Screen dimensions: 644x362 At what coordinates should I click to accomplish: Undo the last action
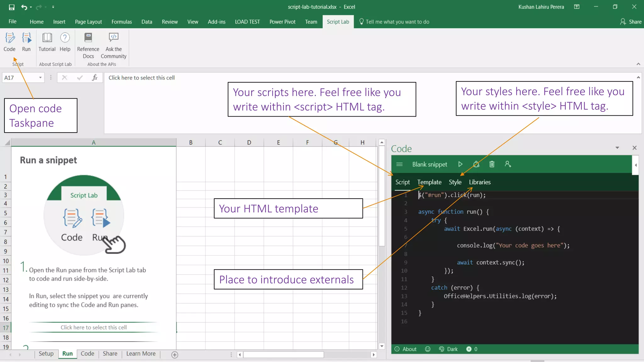coord(24,7)
